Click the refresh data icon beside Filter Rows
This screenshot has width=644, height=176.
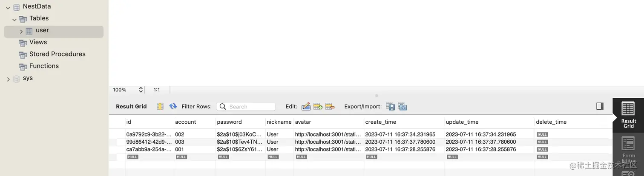pyautogui.click(x=173, y=106)
